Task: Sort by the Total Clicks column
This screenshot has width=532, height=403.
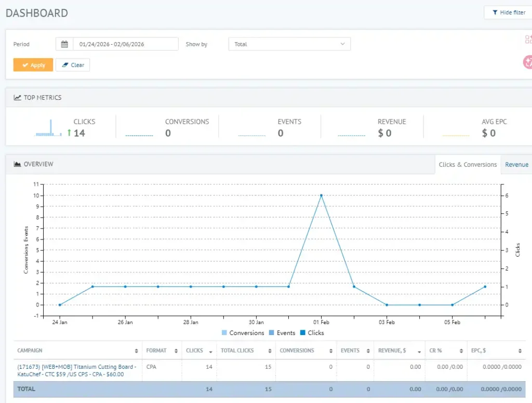Action: (246, 351)
